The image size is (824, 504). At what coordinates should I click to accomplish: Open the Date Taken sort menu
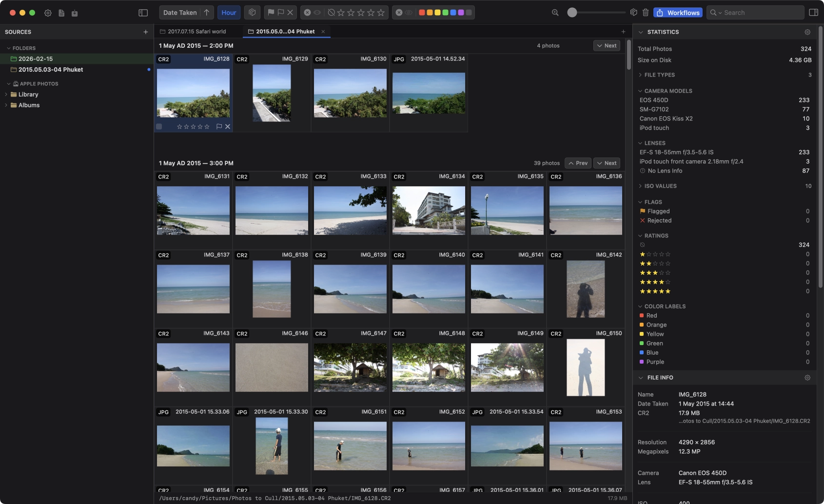180,13
